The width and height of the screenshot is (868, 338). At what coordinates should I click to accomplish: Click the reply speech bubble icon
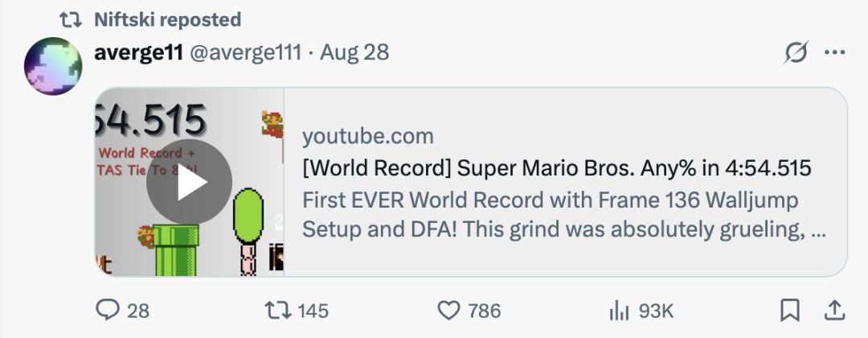click(x=108, y=310)
